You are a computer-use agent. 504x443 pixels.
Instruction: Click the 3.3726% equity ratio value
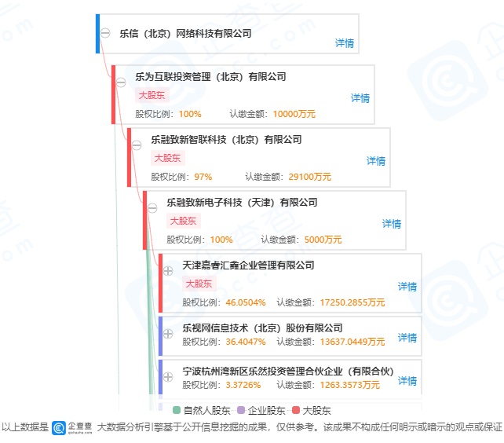point(243,385)
